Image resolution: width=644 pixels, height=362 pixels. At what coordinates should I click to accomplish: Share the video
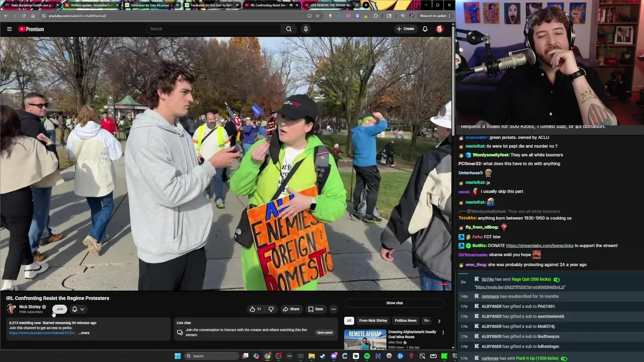[291, 309]
